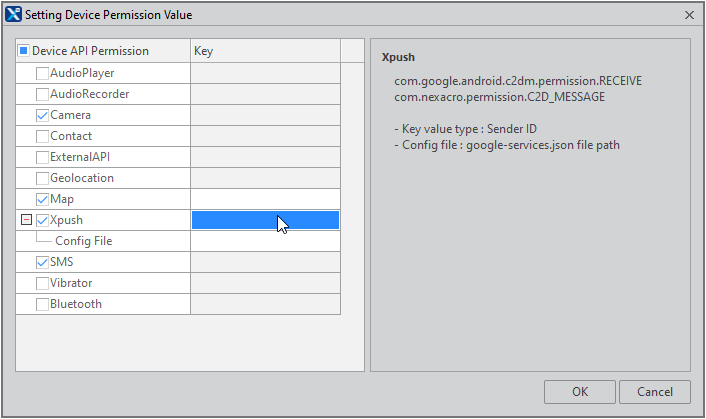
Task: Uncheck the Camera permission checkbox
Action: [x=42, y=115]
